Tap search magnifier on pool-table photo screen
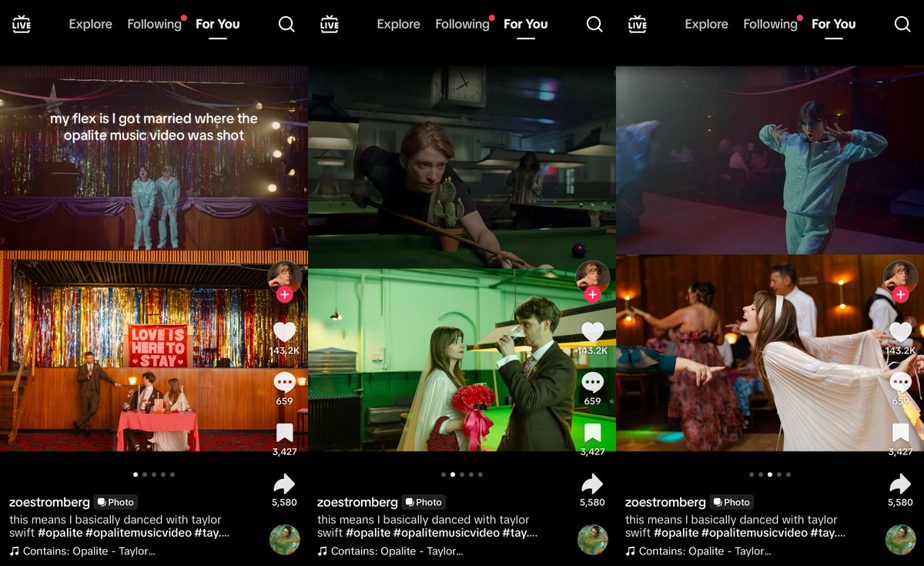Viewport: 924px width, 566px height. tap(594, 24)
